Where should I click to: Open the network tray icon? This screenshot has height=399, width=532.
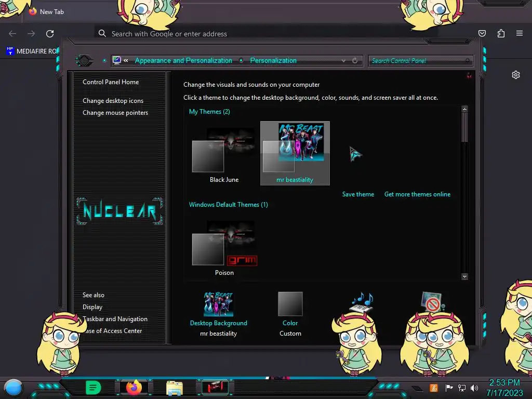click(462, 388)
